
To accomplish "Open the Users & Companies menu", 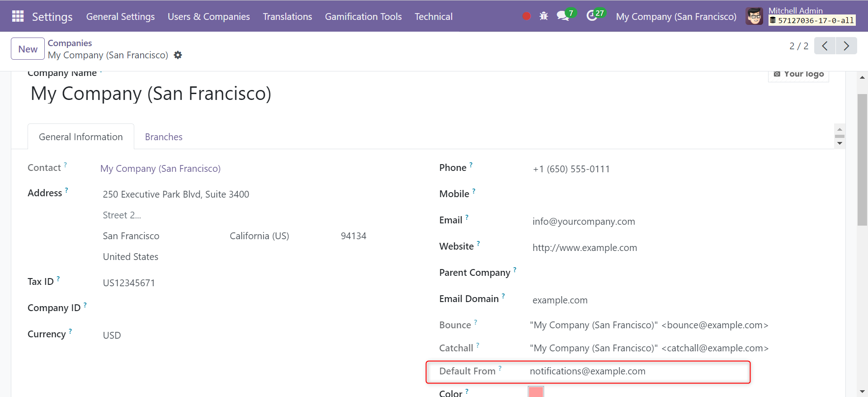I will click(x=209, y=16).
